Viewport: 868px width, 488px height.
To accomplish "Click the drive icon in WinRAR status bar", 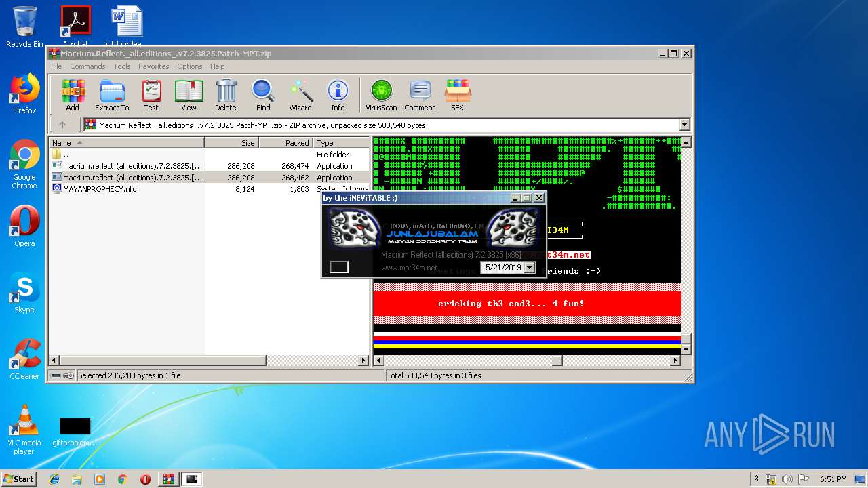I will coord(55,375).
